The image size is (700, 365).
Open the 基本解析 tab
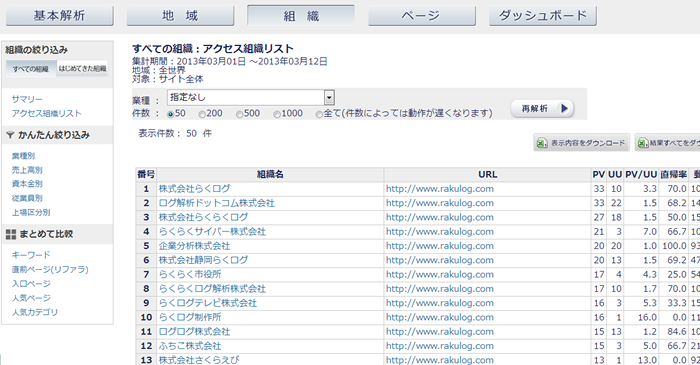click(59, 16)
